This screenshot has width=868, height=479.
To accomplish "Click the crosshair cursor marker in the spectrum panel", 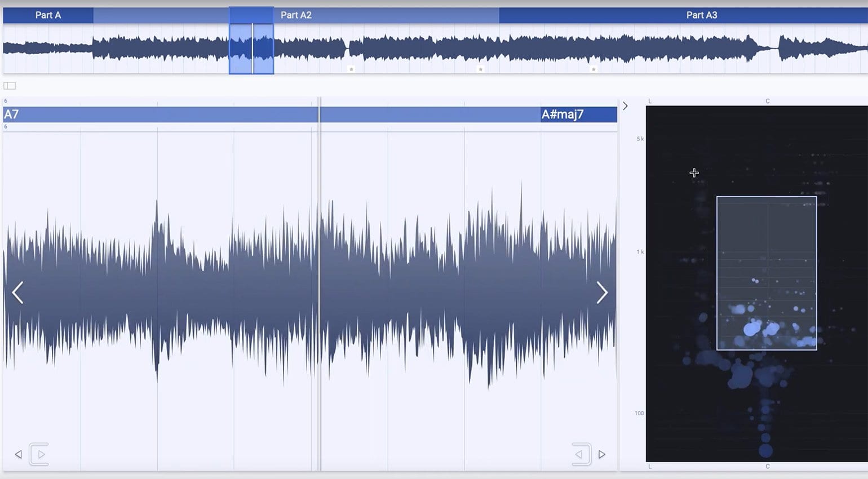I will point(694,173).
